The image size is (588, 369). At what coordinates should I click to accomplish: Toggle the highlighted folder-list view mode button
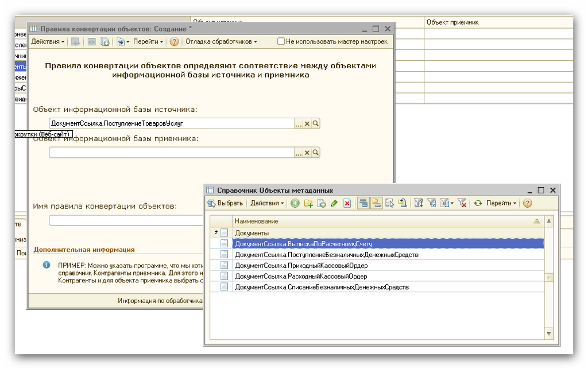click(376, 203)
